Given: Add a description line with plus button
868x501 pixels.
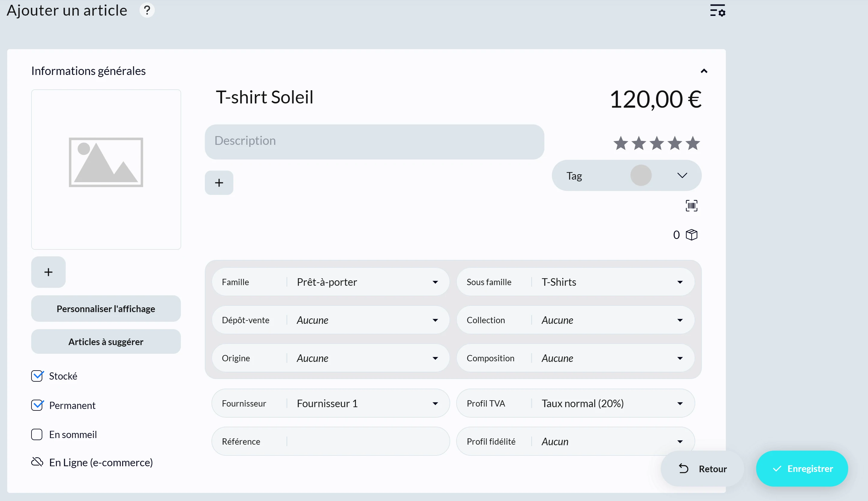Looking at the screenshot, I should 219,183.
